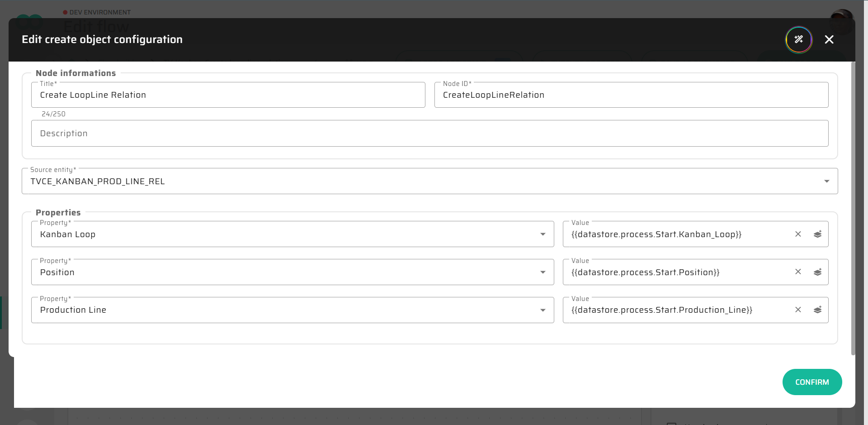Clear the Position value field
Screen dimensions: 868x425
798,272
